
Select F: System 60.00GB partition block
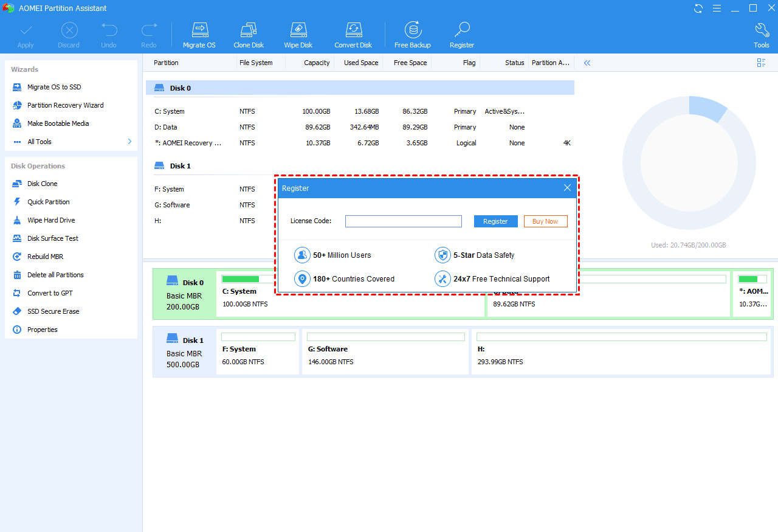(x=258, y=352)
